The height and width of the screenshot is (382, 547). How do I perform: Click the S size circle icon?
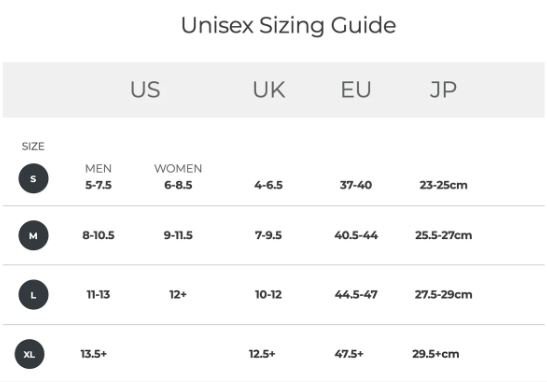(33, 178)
